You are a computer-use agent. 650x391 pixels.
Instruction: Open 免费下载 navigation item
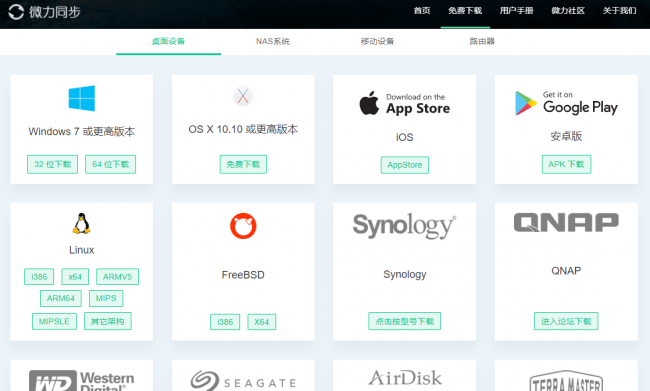click(x=465, y=11)
